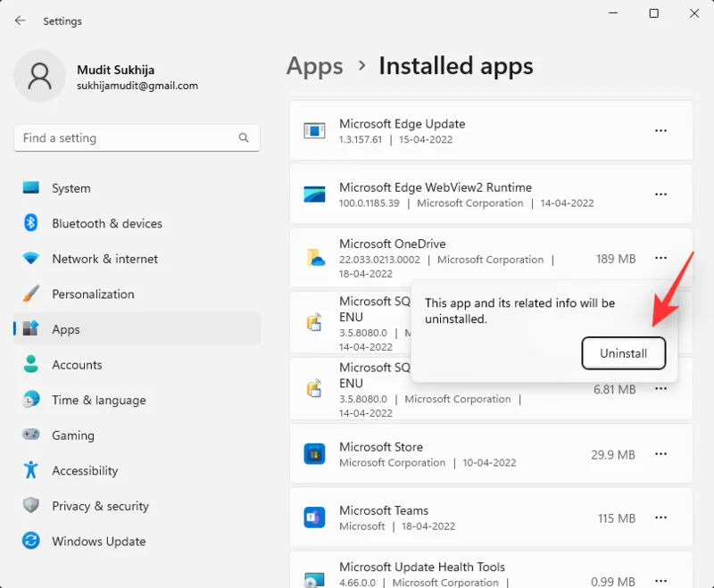
Task: Click the Microsoft Store app icon
Action: pyautogui.click(x=313, y=453)
